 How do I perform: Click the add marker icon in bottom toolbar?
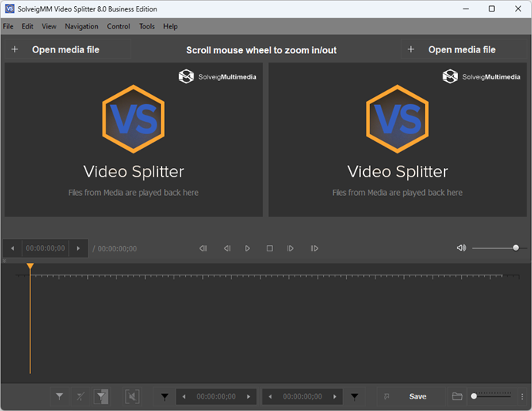pos(59,396)
